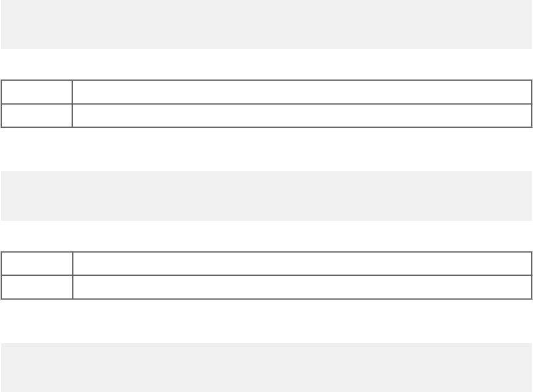Screen dimensions: 533x392
Task: Select first table's lower wide right cell
Action: click(302, 116)
